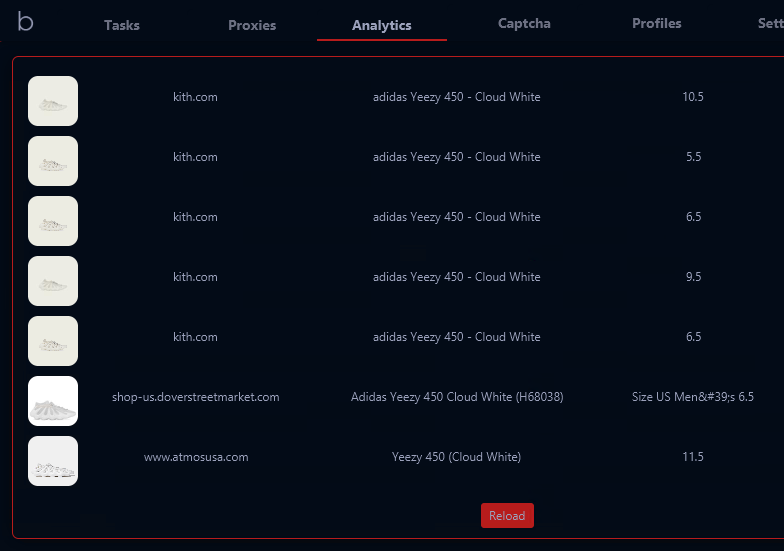The height and width of the screenshot is (551, 784).
Task: Go to the Captcha tab
Action: [x=524, y=24]
